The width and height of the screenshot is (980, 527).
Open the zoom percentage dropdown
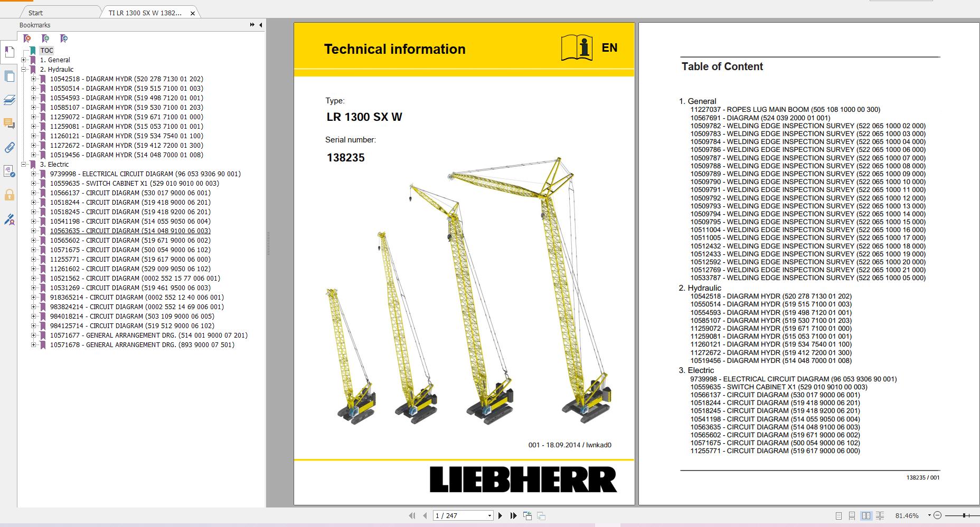tap(929, 515)
